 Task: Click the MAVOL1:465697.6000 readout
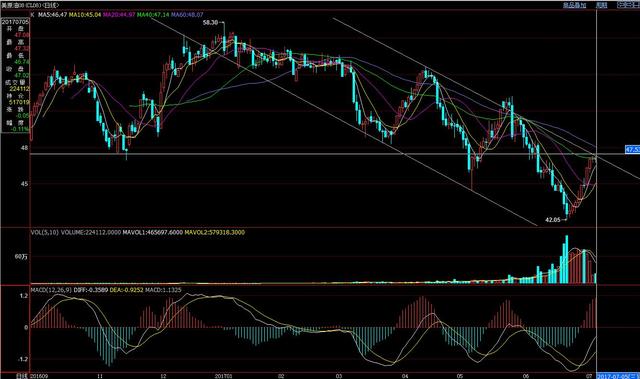153,232
